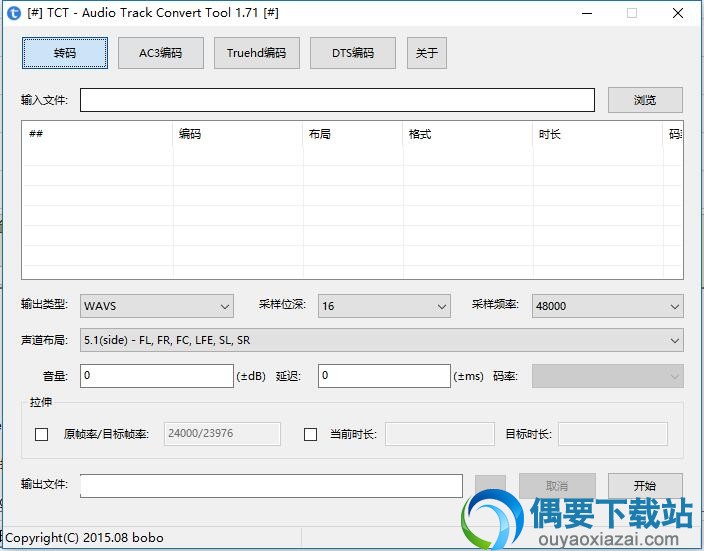This screenshot has height=551, width=704.
Task: Open the 采样位深 dropdown showing 16
Action: pyautogui.click(x=384, y=306)
